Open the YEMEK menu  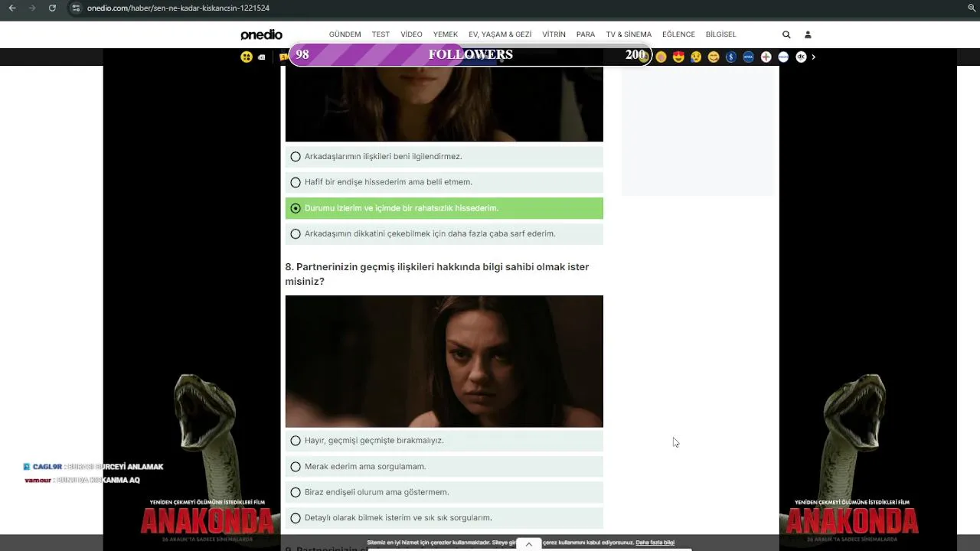[446, 34]
